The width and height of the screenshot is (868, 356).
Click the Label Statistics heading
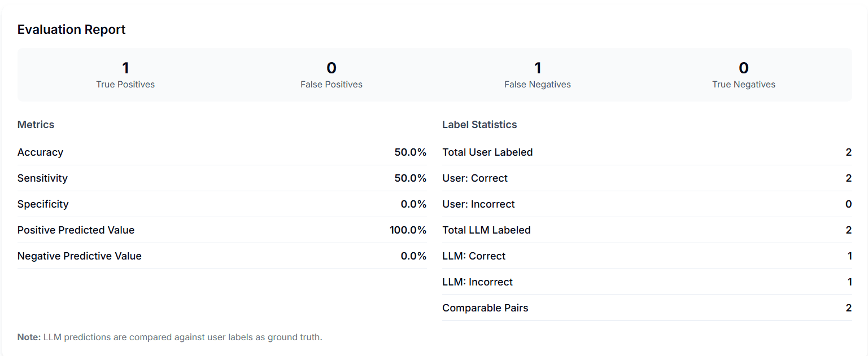tap(479, 124)
